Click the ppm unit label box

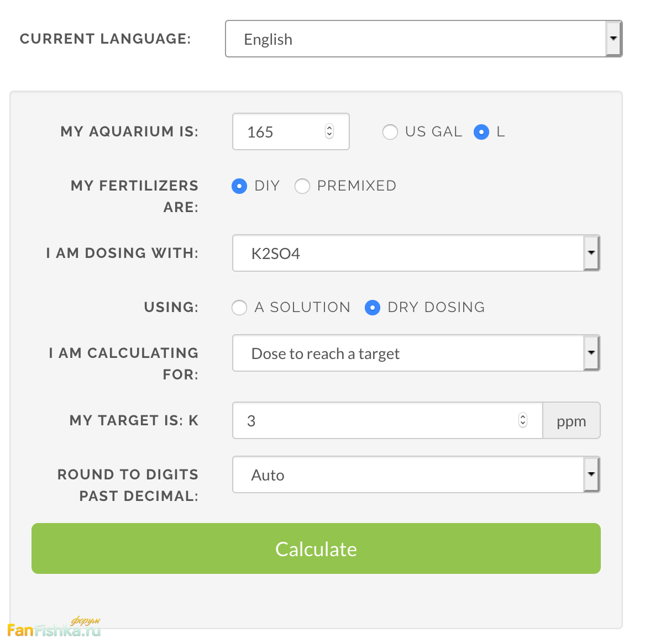coord(571,421)
